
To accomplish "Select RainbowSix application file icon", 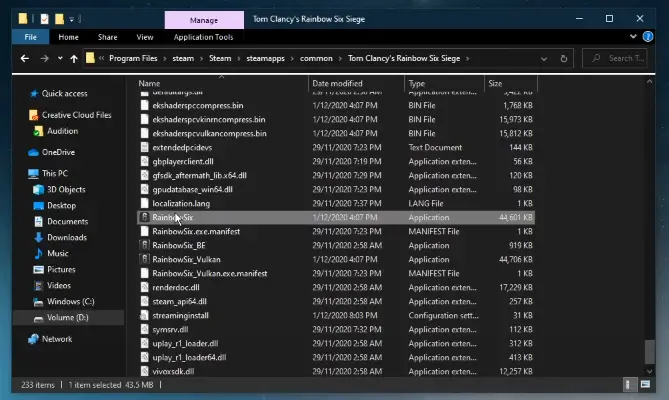I will (145, 217).
